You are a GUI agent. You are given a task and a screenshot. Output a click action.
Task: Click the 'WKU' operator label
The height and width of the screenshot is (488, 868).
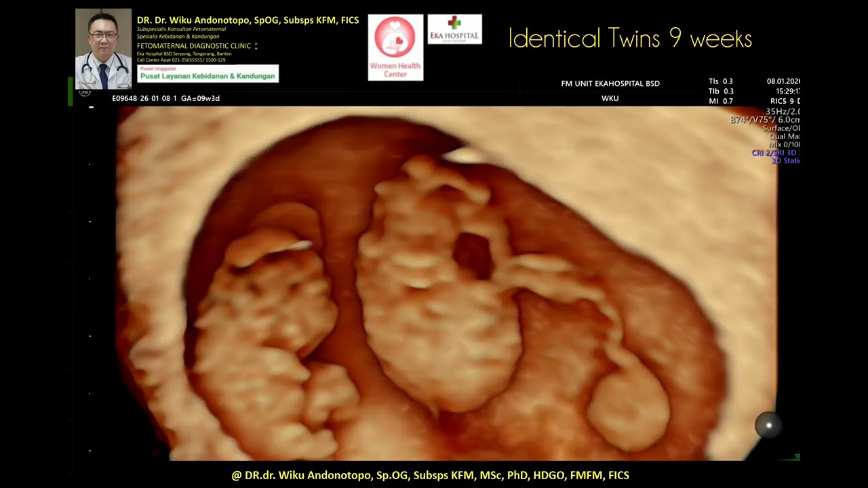(610, 98)
